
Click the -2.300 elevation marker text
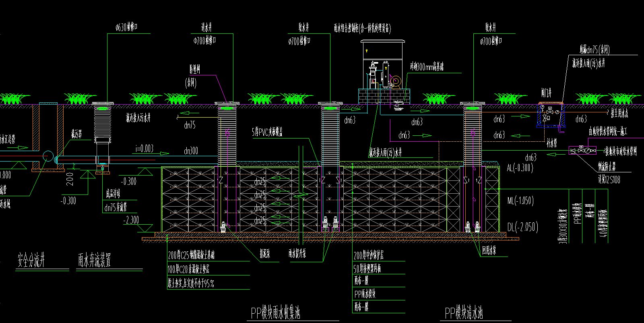[x=131, y=220]
